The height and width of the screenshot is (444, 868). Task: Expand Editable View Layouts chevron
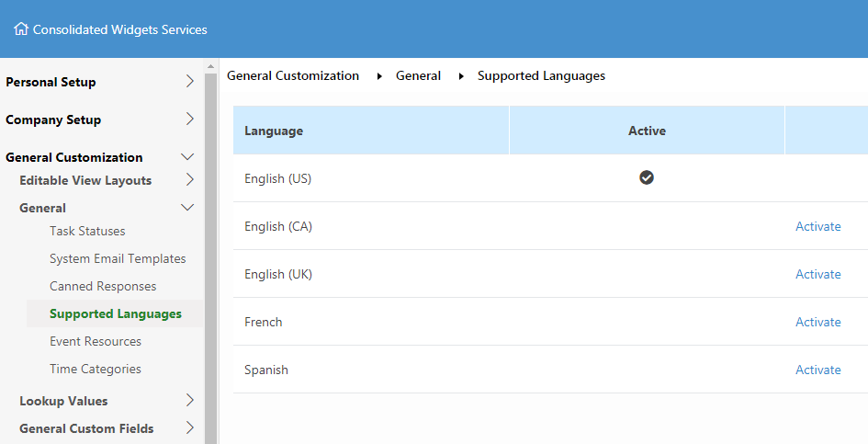pyautogui.click(x=190, y=179)
